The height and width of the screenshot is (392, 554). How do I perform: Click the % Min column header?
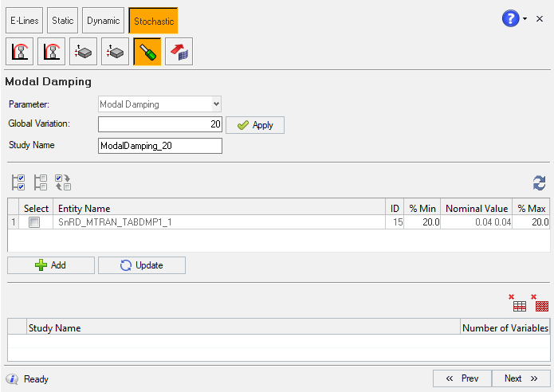[422, 209]
